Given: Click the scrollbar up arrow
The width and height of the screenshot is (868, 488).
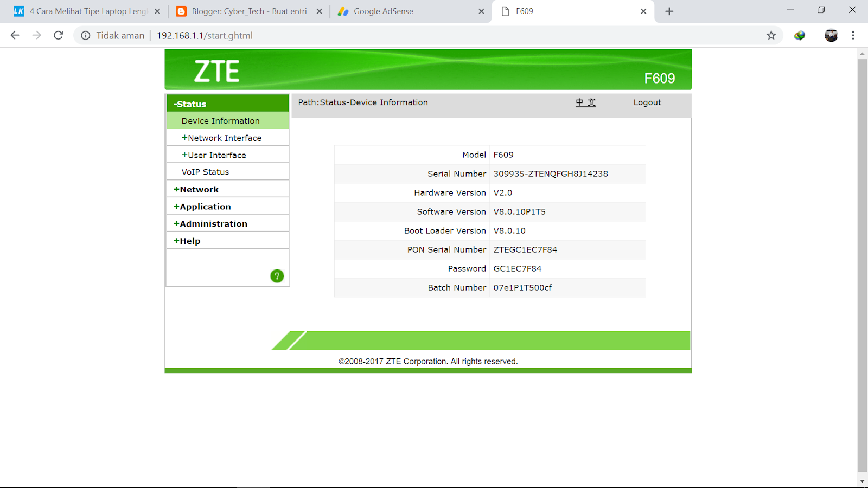Looking at the screenshot, I should [862, 54].
